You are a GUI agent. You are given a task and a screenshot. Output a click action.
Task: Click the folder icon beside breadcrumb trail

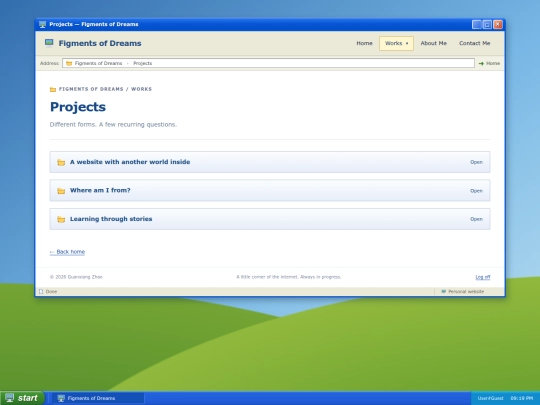(53, 90)
